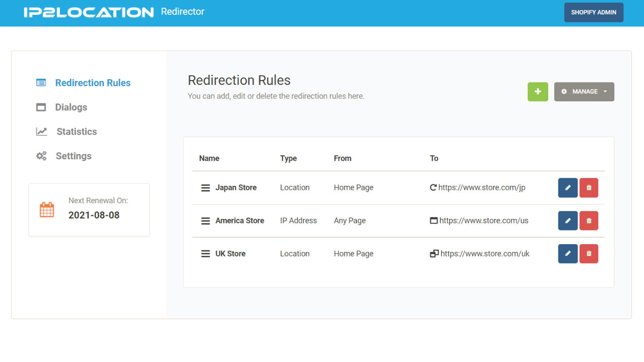The height and width of the screenshot is (362, 644).
Task: Click the calendar icon near the renewal date
Action: (47, 209)
